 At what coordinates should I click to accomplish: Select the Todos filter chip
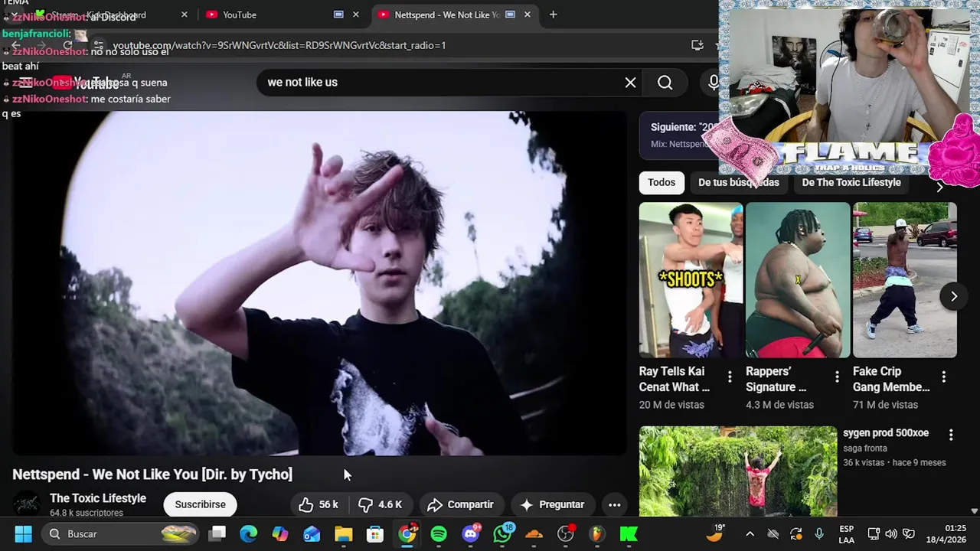[x=661, y=182]
